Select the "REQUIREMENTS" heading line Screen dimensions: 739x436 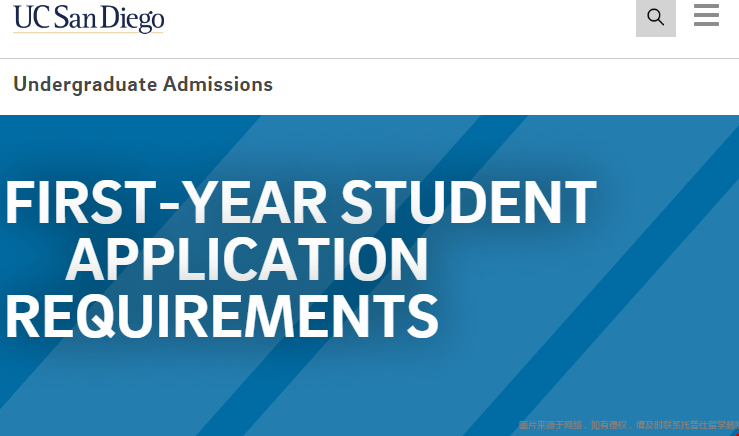click(x=222, y=316)
